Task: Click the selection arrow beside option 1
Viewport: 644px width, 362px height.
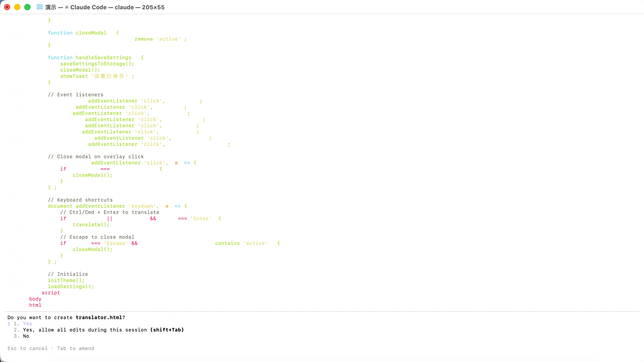Action: [x=9, y=324]
